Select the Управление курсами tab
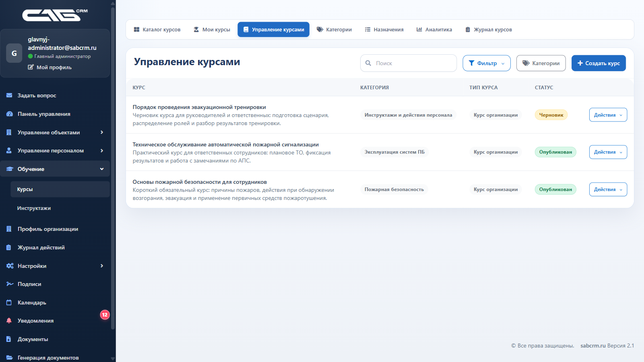This screenshot has height=362, width=644. coord(274,29)
